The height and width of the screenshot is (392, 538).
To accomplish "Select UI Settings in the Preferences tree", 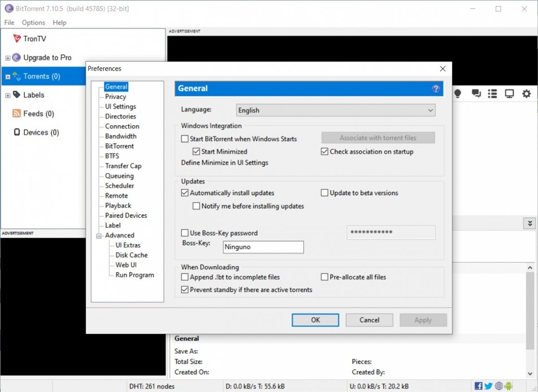I will (121, 106).
